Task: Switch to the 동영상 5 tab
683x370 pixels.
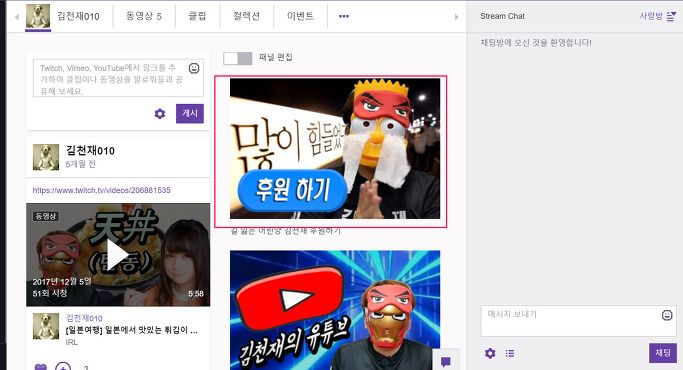Action: click(x=144, y=16)
